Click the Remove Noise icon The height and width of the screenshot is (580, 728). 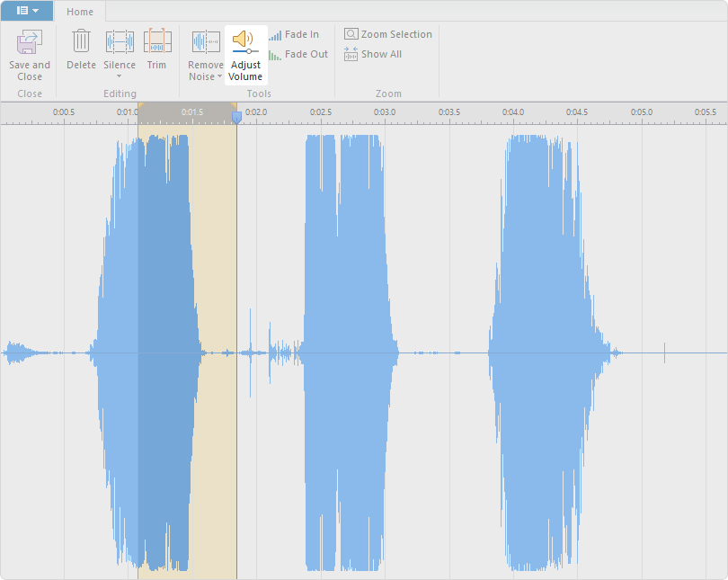point(206,41)
